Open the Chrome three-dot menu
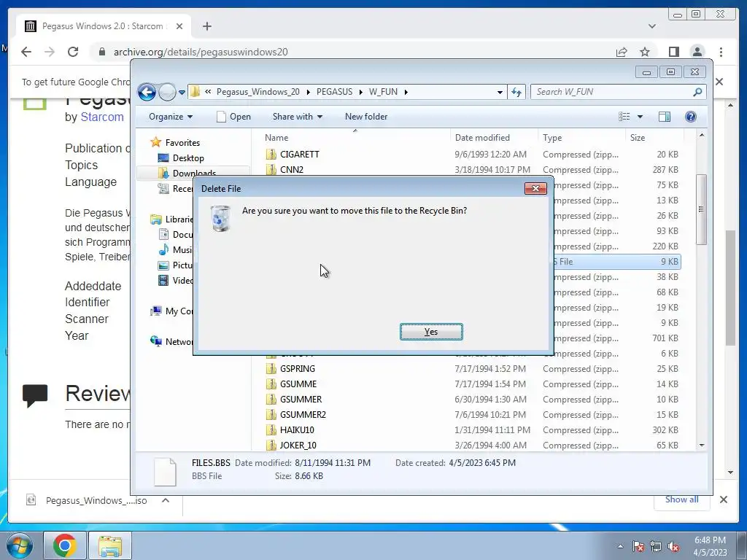 [721, 52]
